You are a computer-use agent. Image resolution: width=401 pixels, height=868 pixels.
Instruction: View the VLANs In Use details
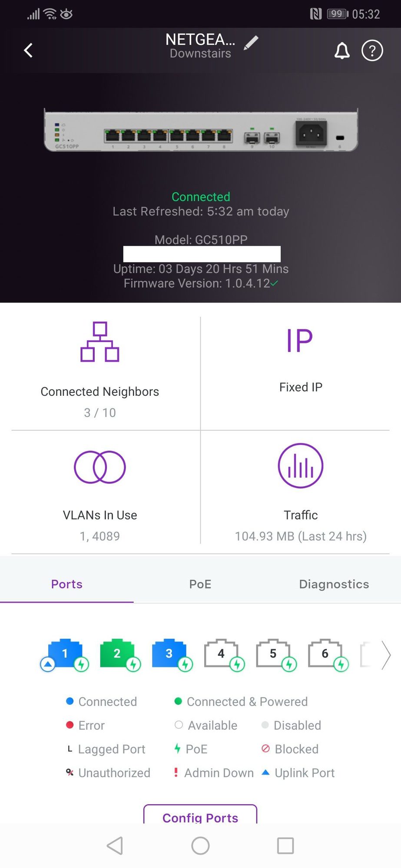point(99,482)
